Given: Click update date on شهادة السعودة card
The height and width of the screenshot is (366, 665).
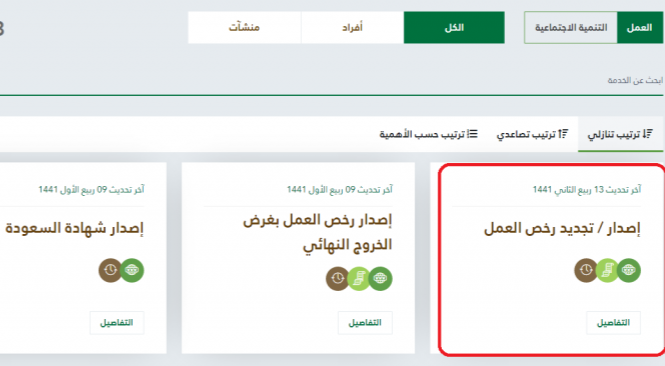Looking at the screenshot, I should (x=91, y=189).
